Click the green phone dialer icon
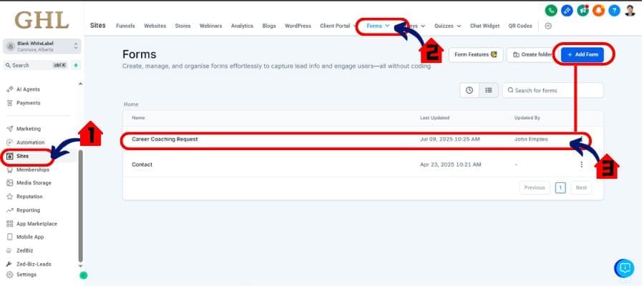Screen dimensions: 644x286 click(551, 11)
